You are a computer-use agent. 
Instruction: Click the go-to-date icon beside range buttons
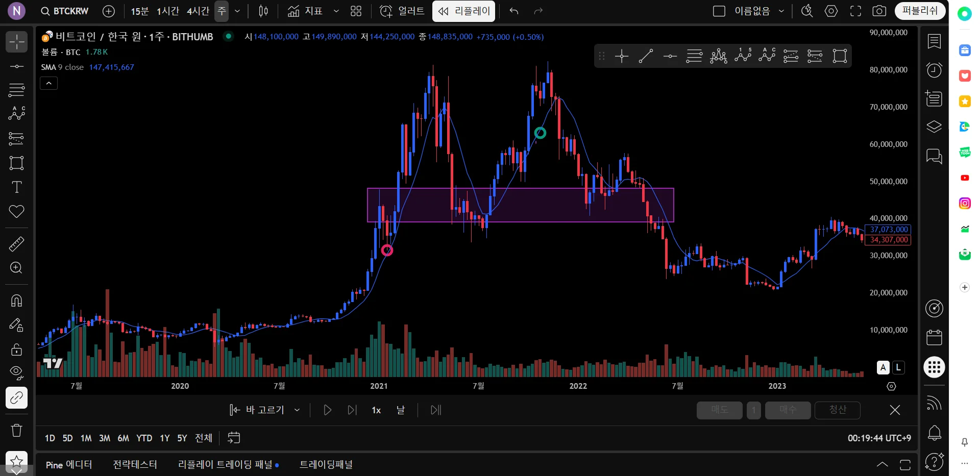(x=234, y=438)
